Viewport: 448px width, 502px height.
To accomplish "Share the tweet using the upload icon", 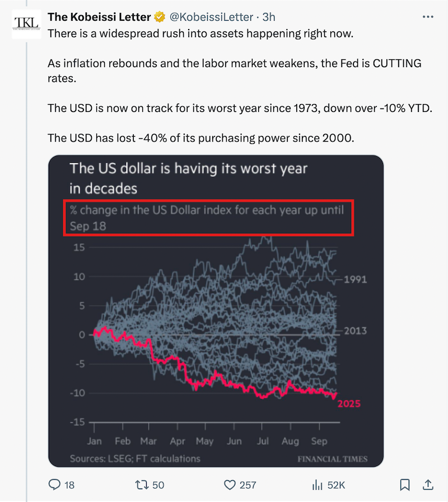I will tap(429, 485).
